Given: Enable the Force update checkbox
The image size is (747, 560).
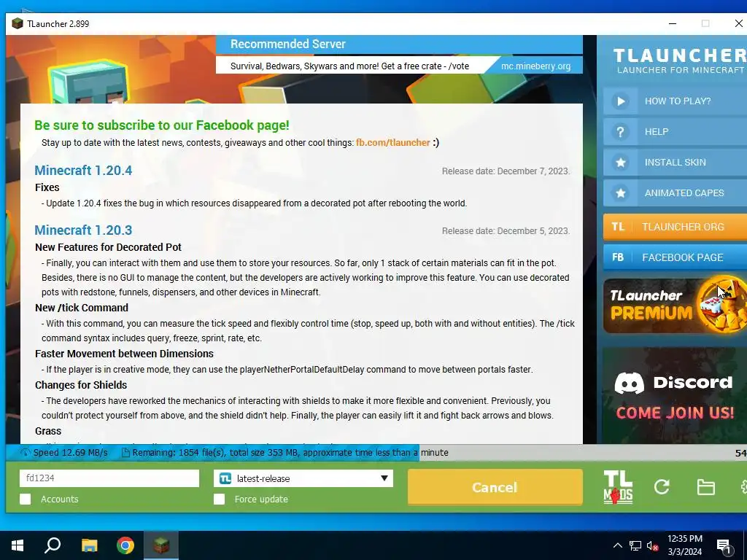Looking at the screenshot, I should pos(219,499).
